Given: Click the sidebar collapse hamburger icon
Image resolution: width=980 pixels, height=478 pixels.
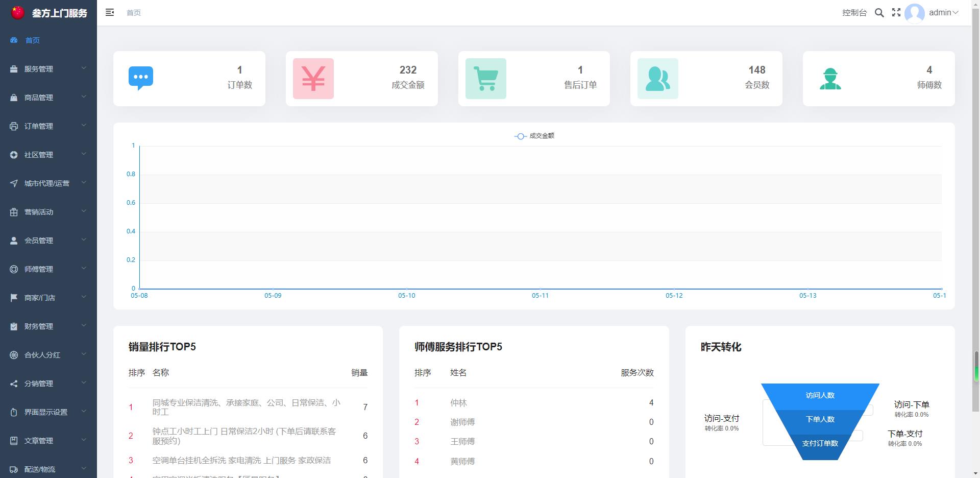Looking at the screenshot, I should [x=110, y=12].
